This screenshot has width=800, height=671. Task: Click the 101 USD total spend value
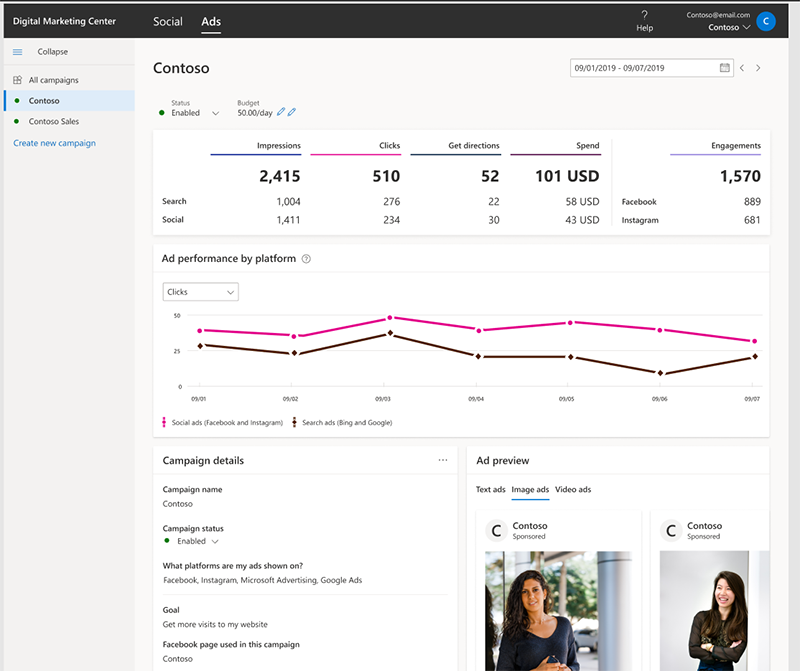567,176
